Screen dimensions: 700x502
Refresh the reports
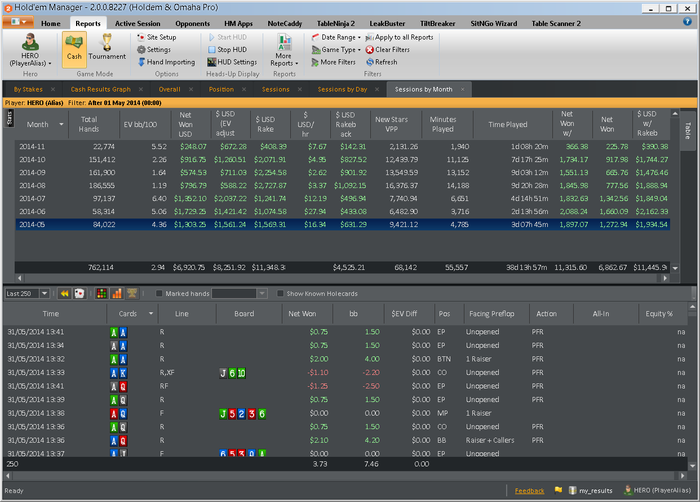[382, 62]
